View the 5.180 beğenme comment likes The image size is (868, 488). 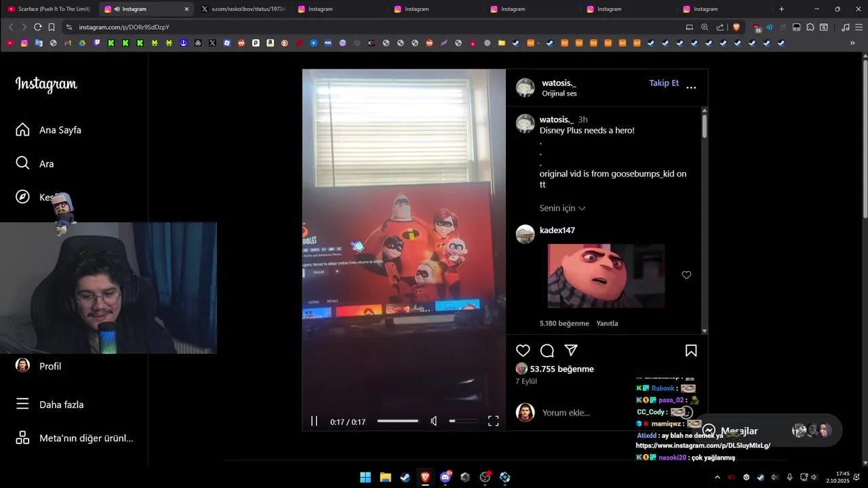[x=564, y=323]
